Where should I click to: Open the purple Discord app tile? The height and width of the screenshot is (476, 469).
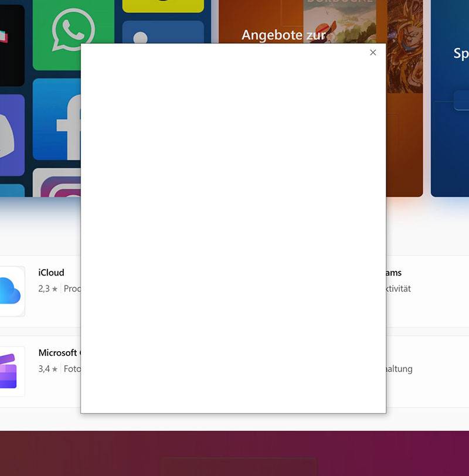click(12, 135)
